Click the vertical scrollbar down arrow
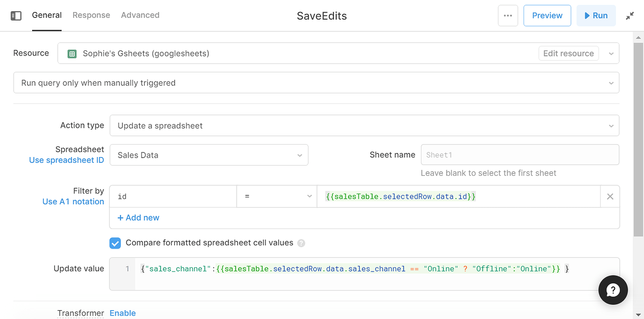 [638, 314]
